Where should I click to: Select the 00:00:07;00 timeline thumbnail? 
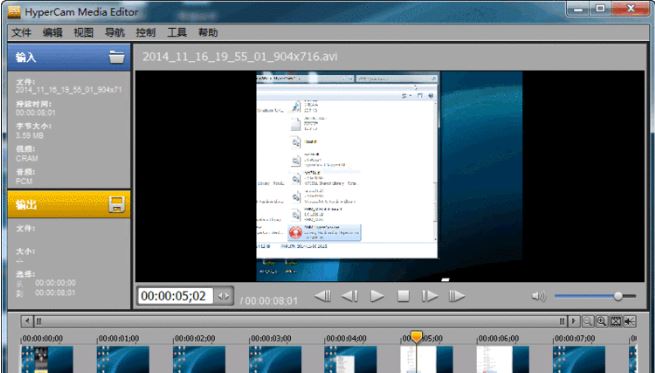[x=579, y=359]
